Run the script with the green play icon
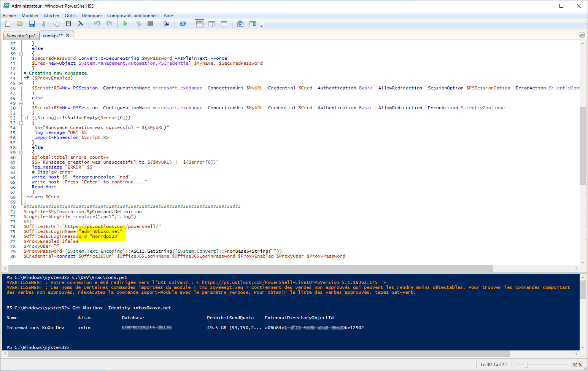Image resolution: width=588 pixels, height=371 pixels. pyautogui.click(x=126, y=24)
